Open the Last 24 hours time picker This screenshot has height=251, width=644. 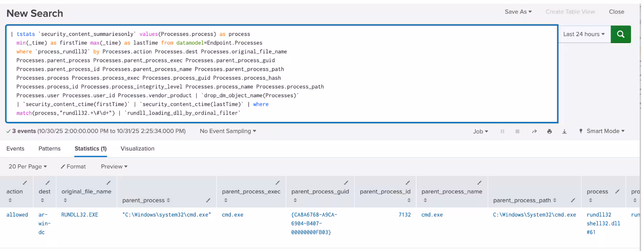[x=584, y=34]
